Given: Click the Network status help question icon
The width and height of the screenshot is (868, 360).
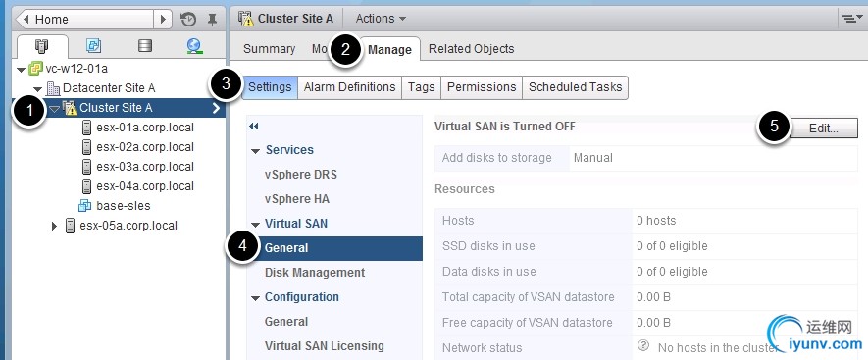Looking at the screenshot, I should coord(642,345).
